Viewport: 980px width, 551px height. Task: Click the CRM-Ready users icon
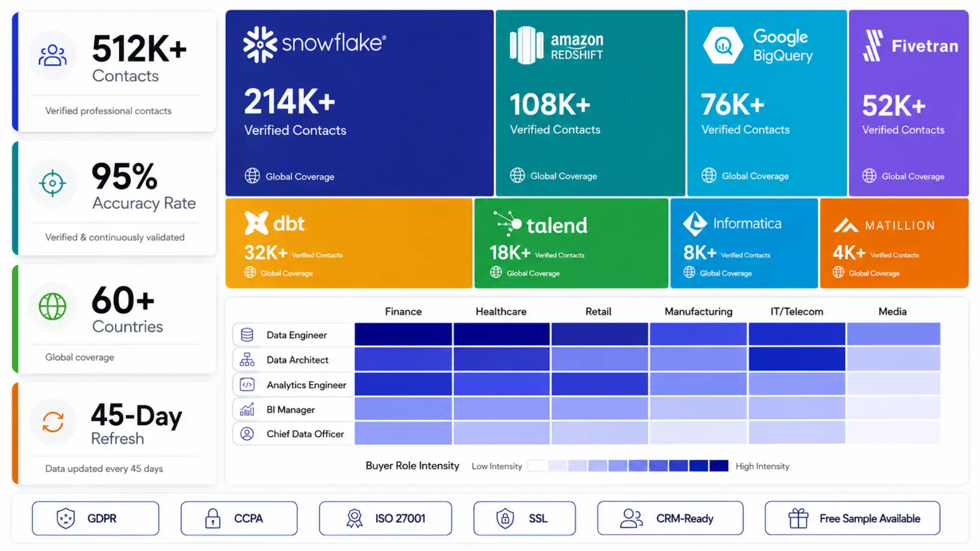click(631, 518)
